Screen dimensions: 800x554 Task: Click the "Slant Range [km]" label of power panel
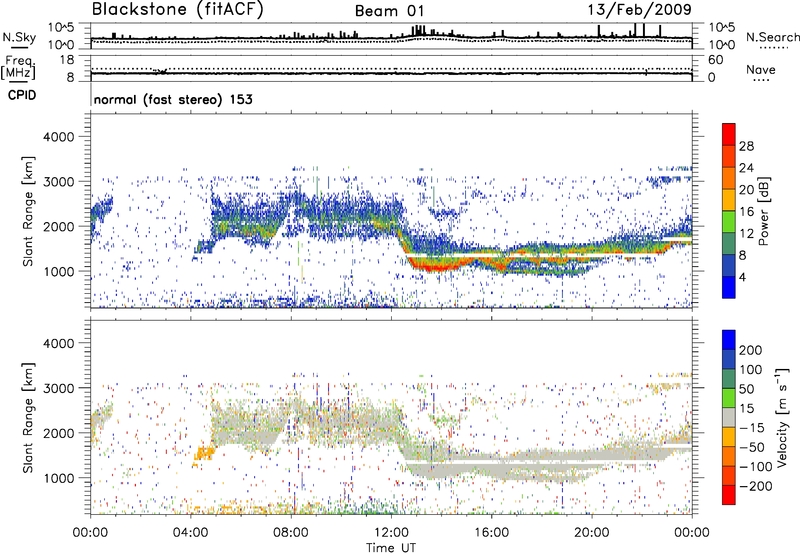click(28, 211)
